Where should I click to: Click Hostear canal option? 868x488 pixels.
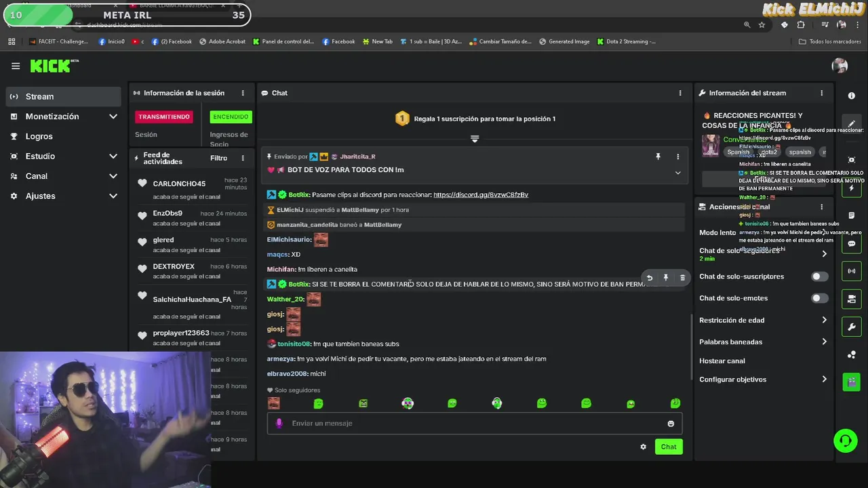coord(722,361)
